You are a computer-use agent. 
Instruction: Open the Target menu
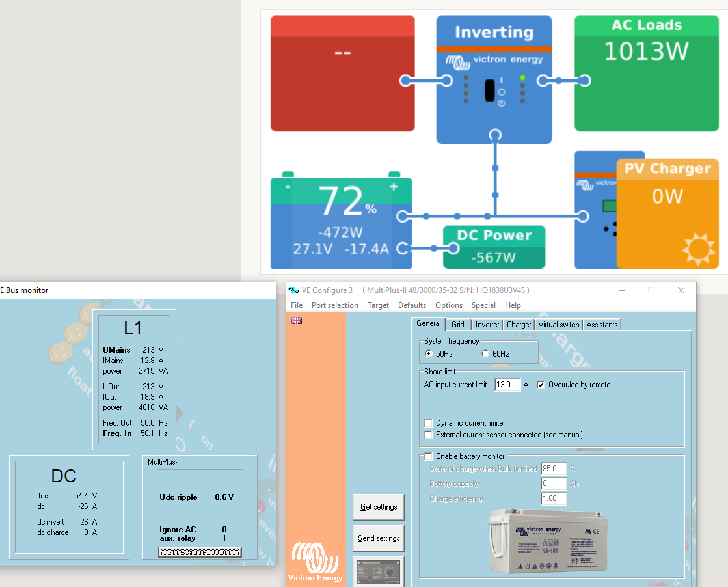pos(379,305)
